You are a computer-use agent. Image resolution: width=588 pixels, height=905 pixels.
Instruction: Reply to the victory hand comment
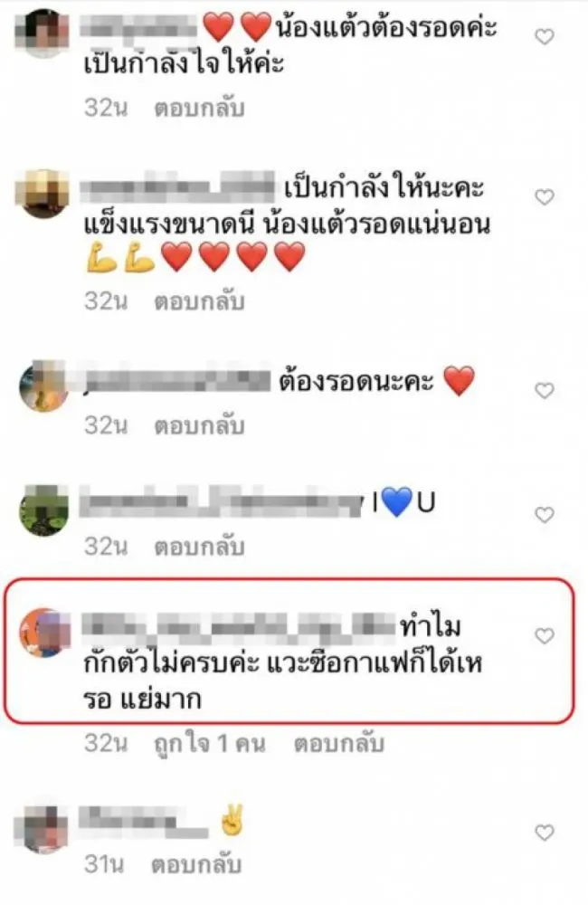[x=196, y=864]
